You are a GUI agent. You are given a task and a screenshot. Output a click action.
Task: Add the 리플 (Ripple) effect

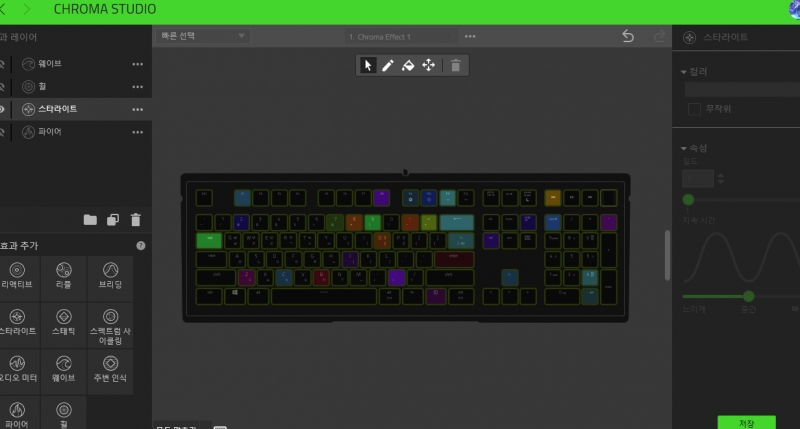pyautogui.click(x=63, y=276)
